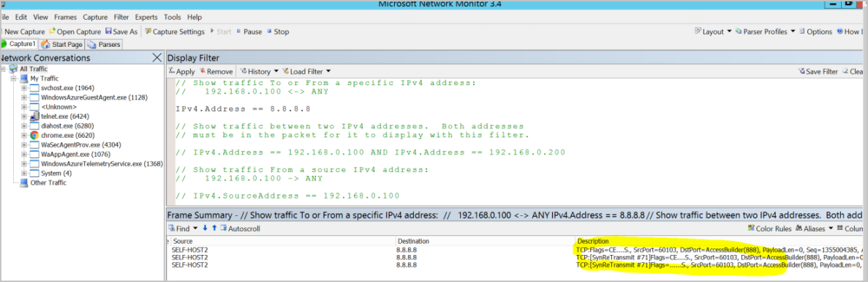Screen dimensions: 868x282
Task: Open the View menu
Action: [40, 17]
